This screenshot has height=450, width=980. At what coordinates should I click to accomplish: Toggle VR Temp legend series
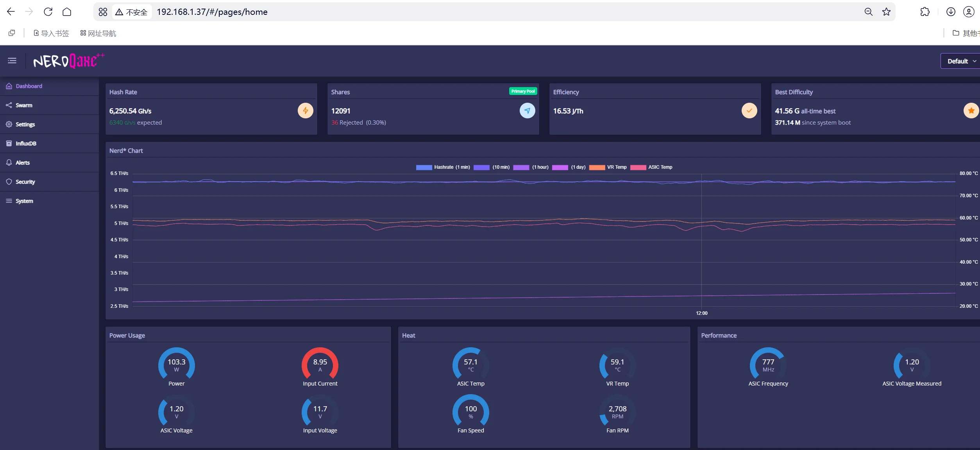608,167
